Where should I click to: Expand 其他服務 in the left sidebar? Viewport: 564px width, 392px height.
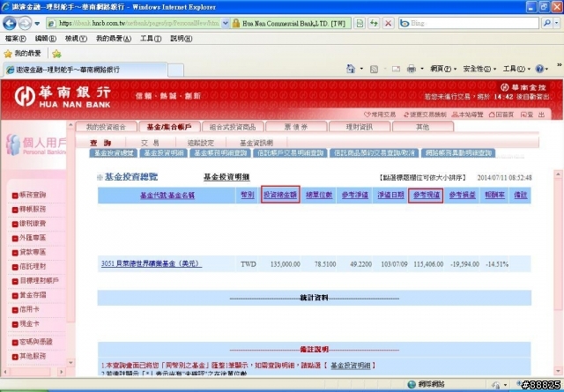coord(29,356)
